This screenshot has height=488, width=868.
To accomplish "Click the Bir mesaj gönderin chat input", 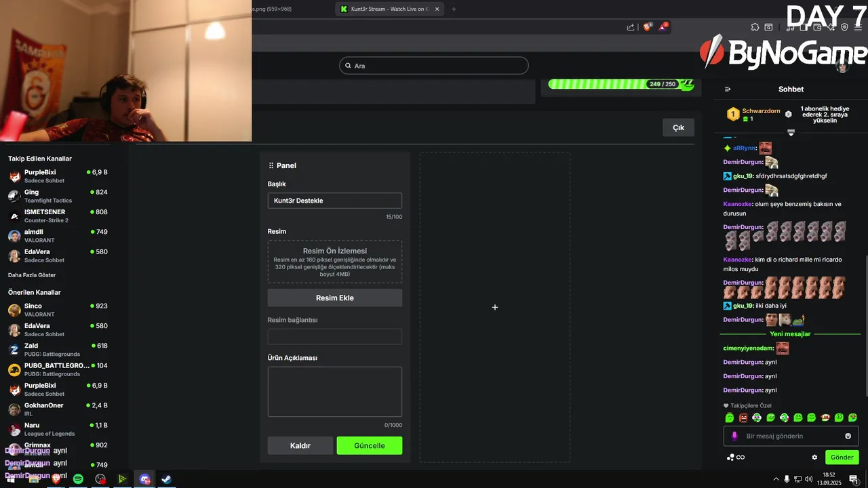I will click(x=791, y=436).
